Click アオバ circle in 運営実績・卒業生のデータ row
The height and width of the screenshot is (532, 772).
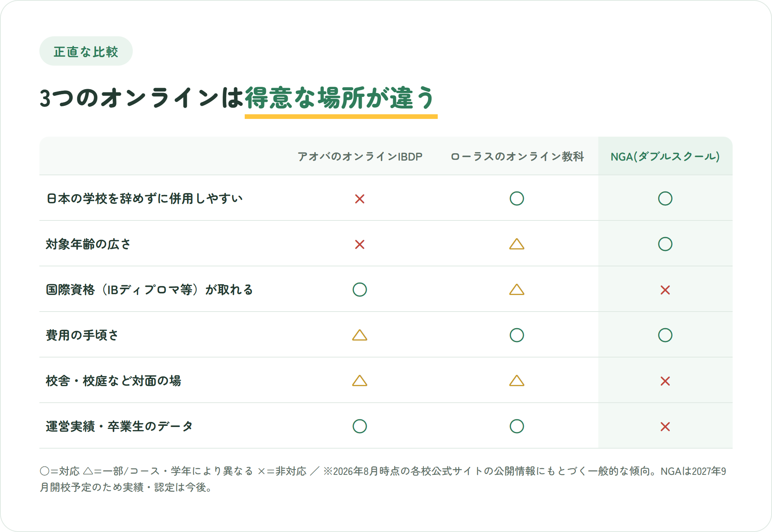(x=360, y=426)
